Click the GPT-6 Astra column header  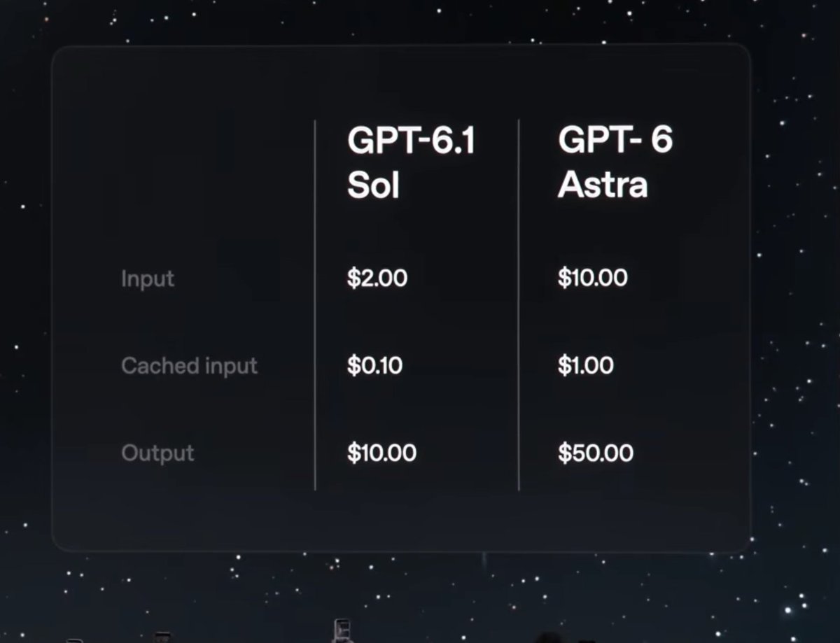coord(615,163)
